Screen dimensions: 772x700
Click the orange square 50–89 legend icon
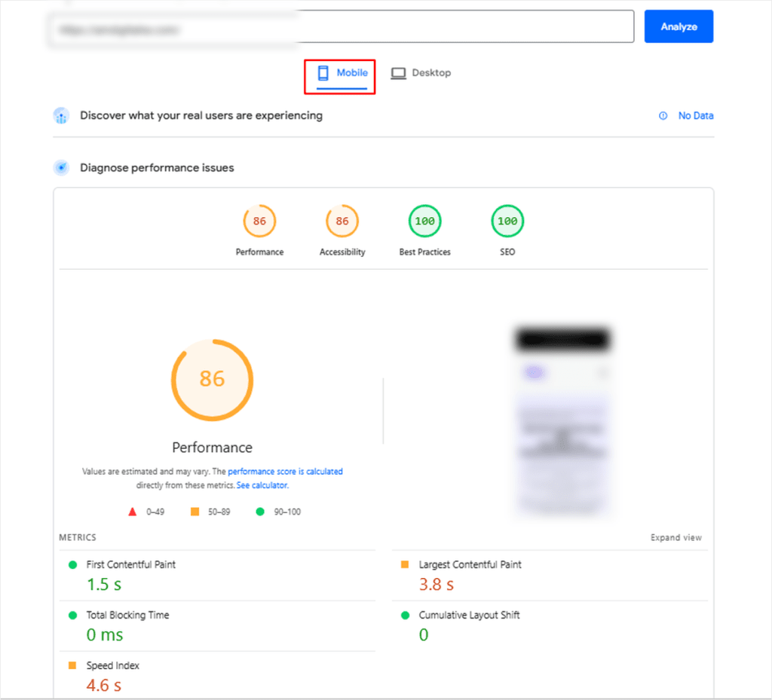195,512
